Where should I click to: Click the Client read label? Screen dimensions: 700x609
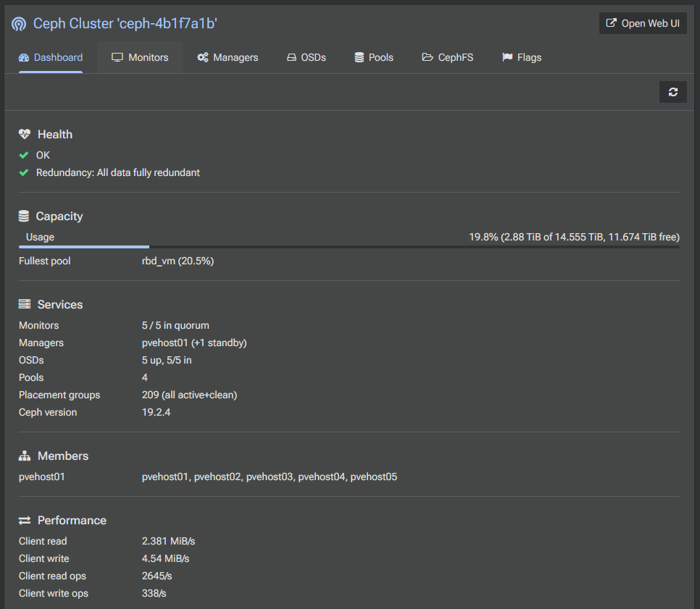43,541
